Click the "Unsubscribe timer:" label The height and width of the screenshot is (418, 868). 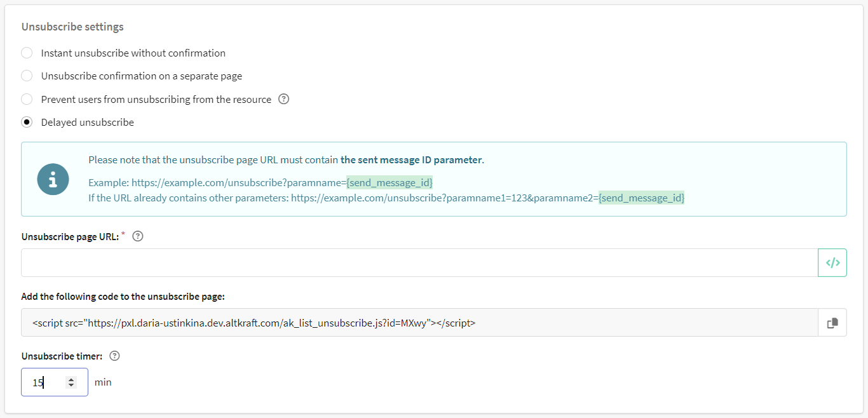(x=62, y=356)
